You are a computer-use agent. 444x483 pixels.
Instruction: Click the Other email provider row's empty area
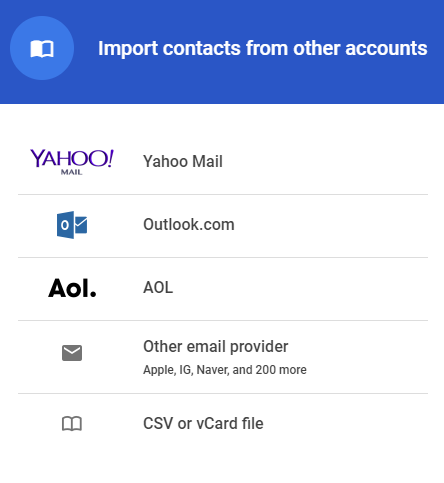coord(367,357)
